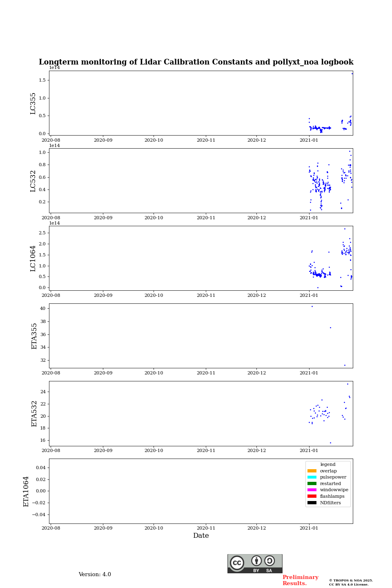Click the 2020-08 tick label under LC355 plot
Image resolution: width=392 pixels, height=588 pixels.
click(x=51, y=140)
